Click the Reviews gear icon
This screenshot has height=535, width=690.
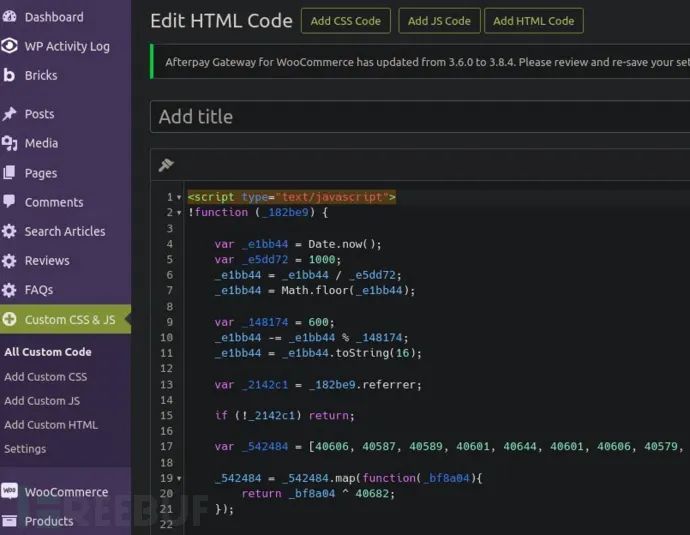point(9,260)
